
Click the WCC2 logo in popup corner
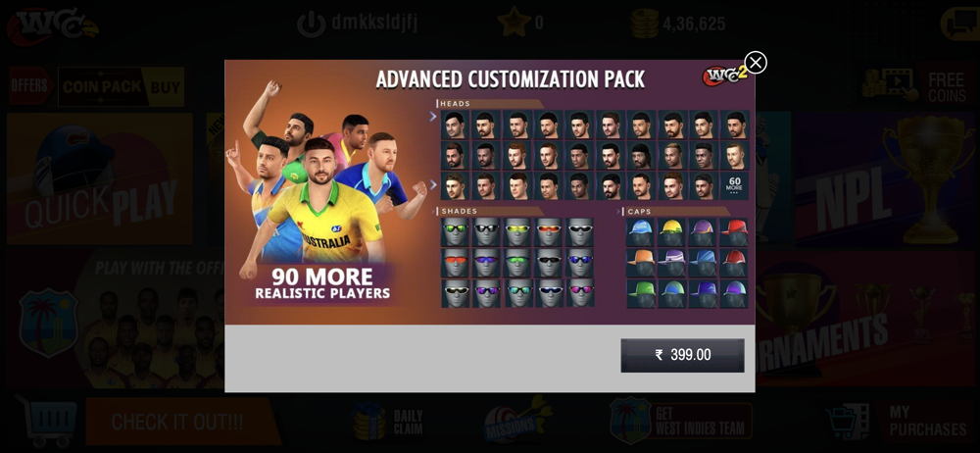click(724, 75)
